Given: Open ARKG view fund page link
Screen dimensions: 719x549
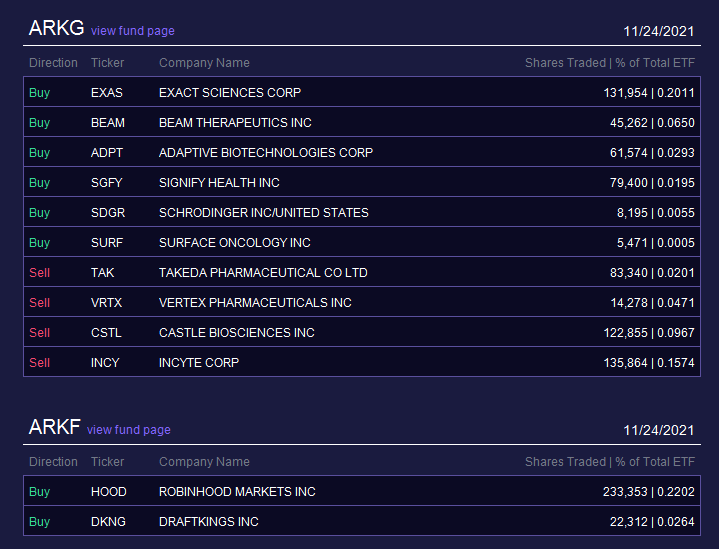Looking at the screenshot, I should click(x=133, y=31).
